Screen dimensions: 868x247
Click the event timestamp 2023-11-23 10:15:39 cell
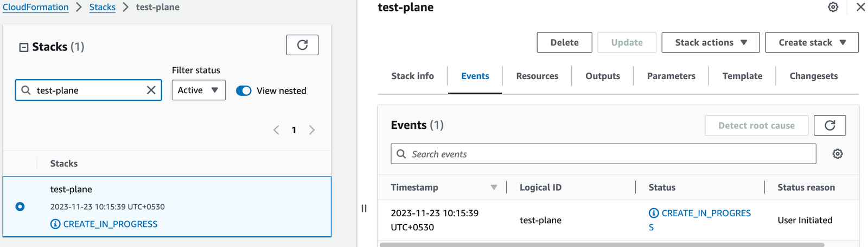[x=435, y=220]
